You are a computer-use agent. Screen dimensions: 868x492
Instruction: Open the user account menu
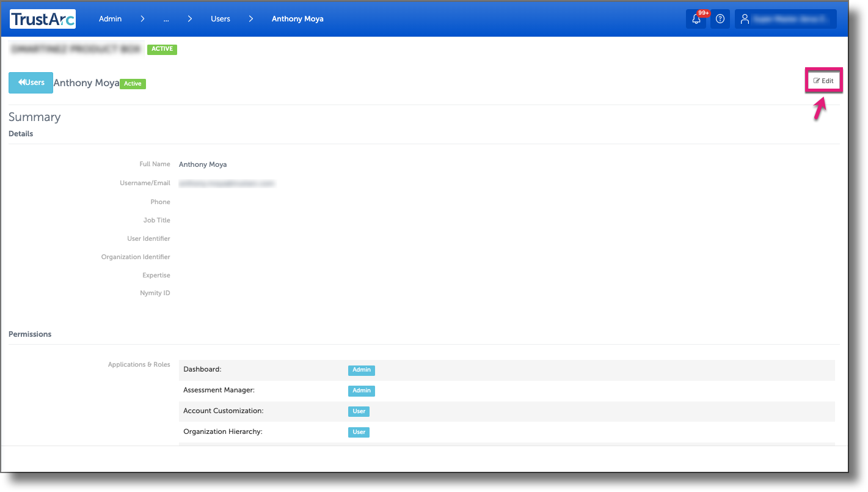coord(786,19)
